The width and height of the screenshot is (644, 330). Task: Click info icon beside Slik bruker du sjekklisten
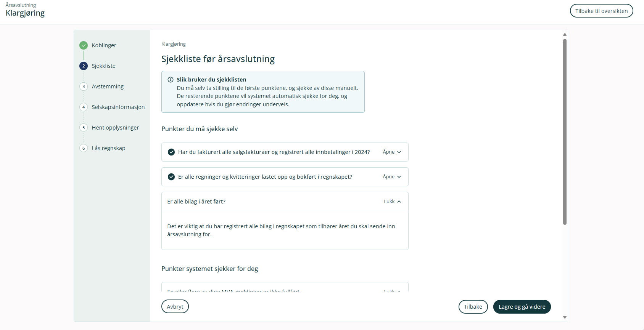pos(171,80)
